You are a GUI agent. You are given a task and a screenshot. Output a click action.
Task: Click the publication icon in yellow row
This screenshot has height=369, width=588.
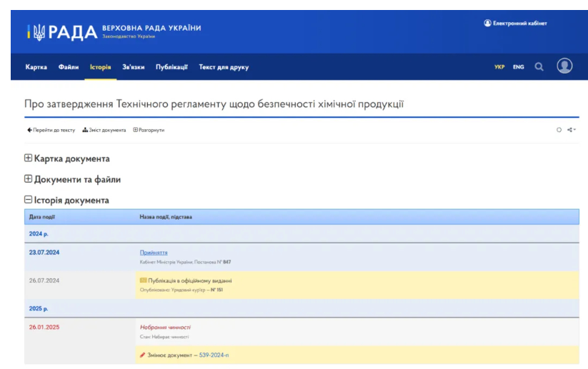(x=143, y=280)
